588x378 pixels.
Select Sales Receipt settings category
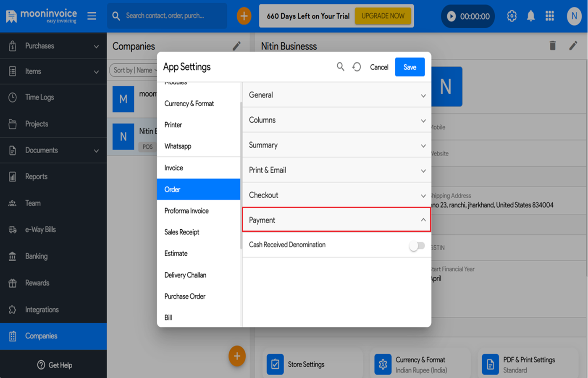coord(199,232)
